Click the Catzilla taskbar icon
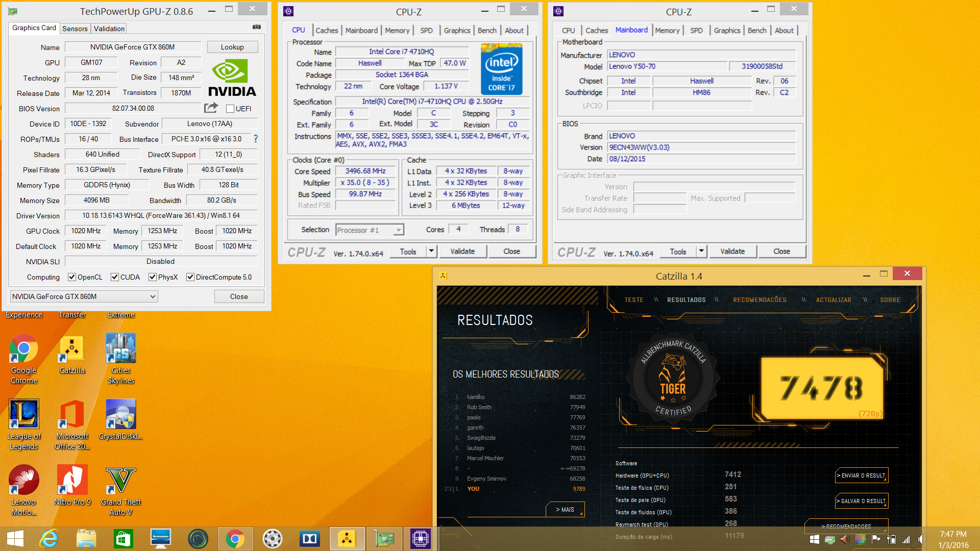980x551 pixels. [x=347, y=539]
